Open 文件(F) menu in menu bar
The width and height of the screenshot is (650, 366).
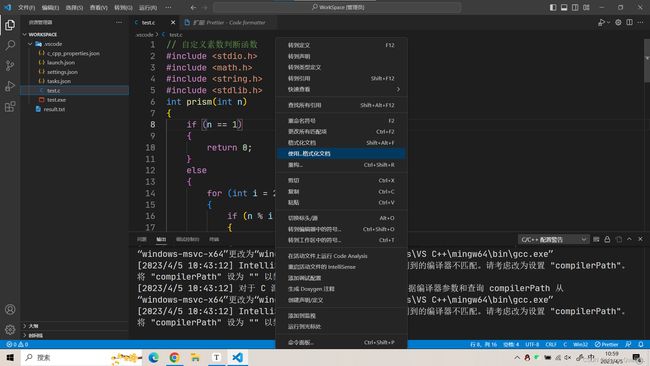(x=27, y=7)
